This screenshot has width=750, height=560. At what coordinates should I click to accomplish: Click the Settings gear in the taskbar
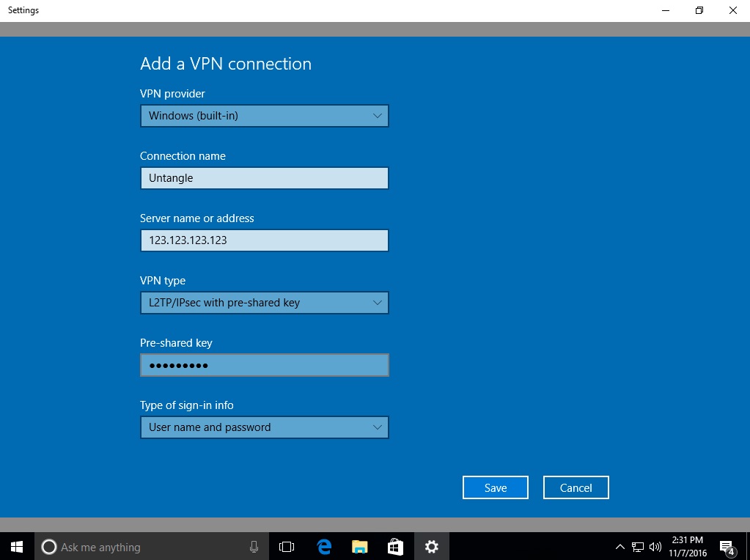click(431, 547)
